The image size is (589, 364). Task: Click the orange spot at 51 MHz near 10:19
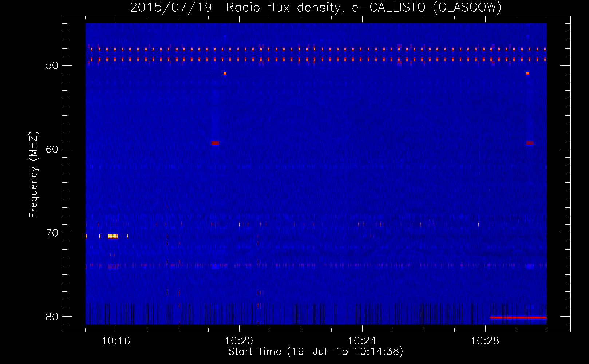point(225,74)
